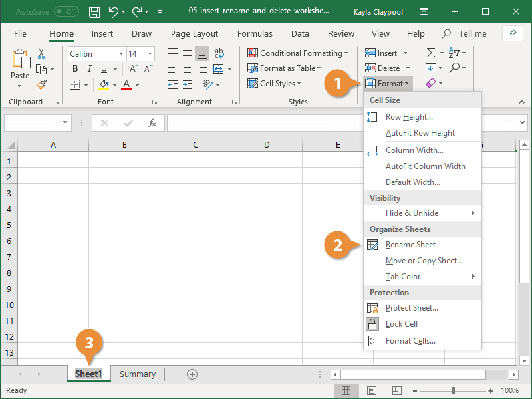Click the Share icon
The width and height of the screenshot is (532, 399).
[x=512, y=34]
